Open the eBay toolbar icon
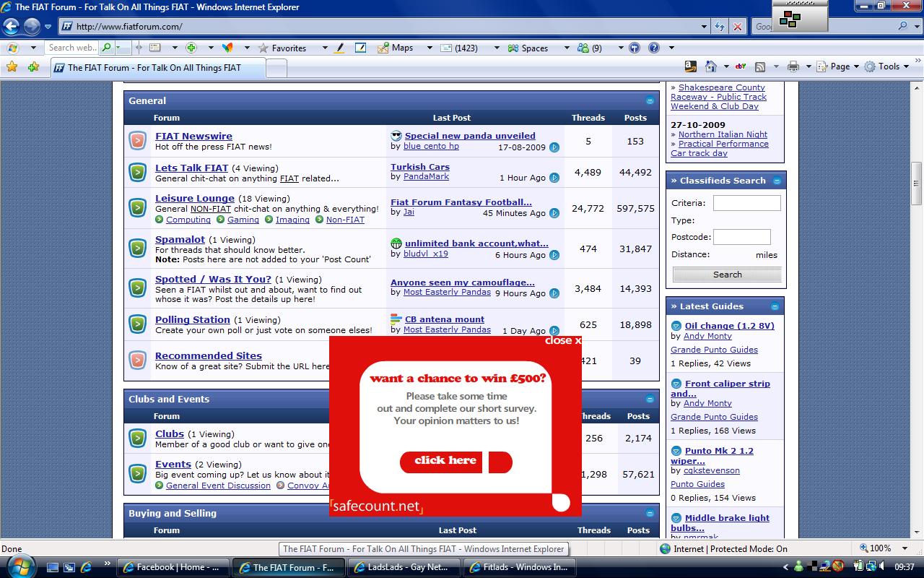The image size is (924, 578). (740, 66)
